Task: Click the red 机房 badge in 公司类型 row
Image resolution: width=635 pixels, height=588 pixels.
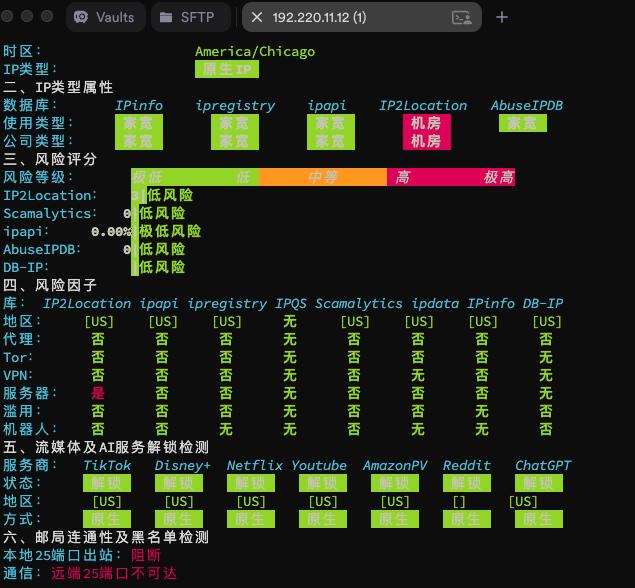Action: [x=426, y=141]
